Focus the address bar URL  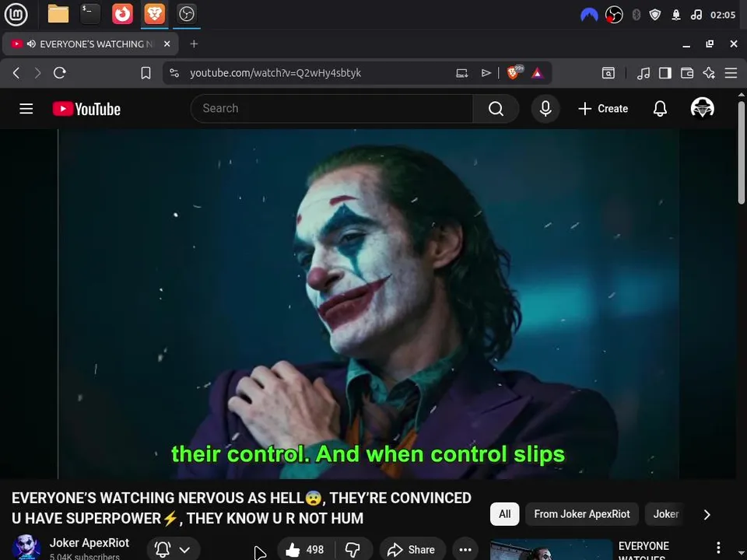click(275, 73)
